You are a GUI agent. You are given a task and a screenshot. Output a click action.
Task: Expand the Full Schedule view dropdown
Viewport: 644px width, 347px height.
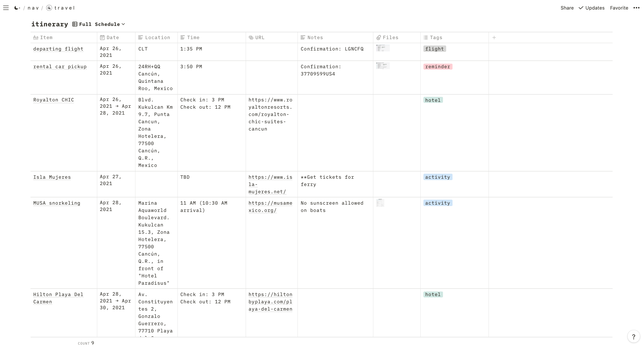[x=123, y=24]
